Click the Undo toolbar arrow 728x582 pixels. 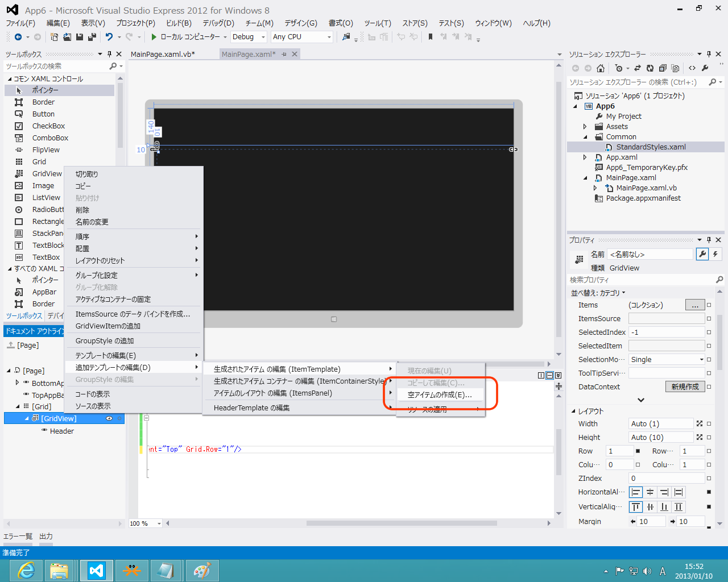pos(109,37)
